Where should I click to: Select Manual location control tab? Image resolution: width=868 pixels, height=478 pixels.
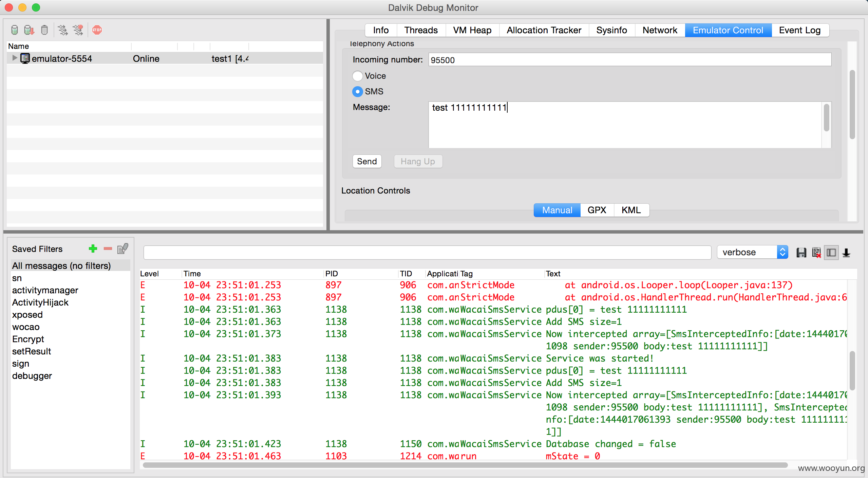[x=557, y=210]
